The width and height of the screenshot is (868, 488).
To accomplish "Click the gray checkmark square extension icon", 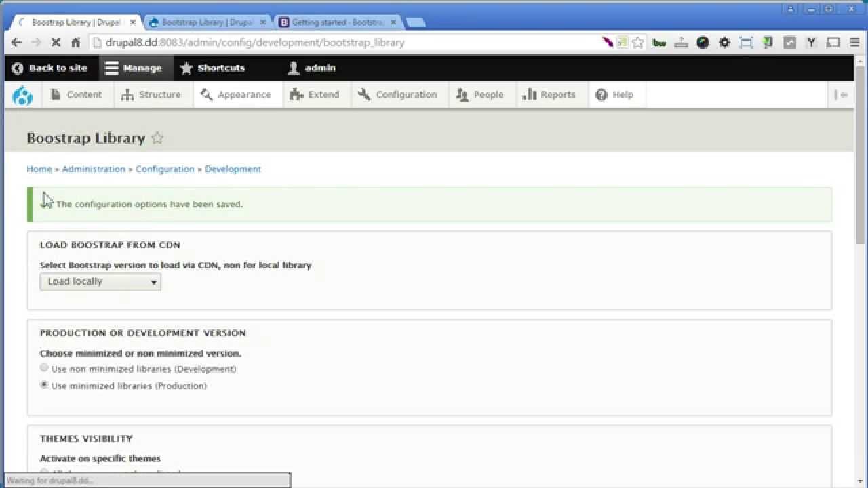I will (789, 42).
